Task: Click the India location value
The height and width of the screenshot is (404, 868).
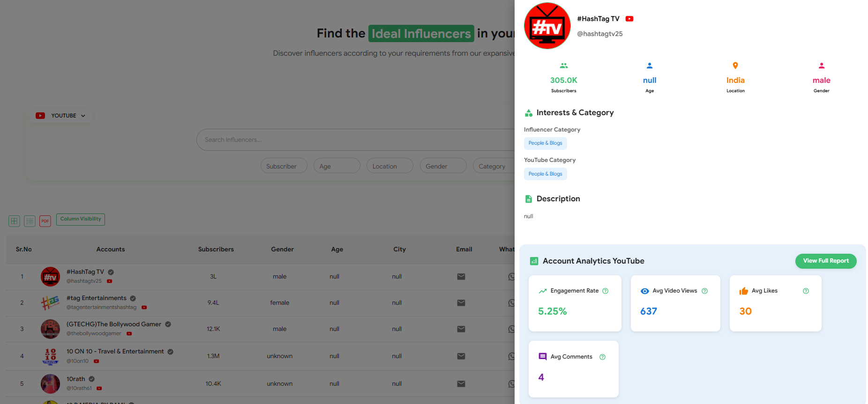Action: [x=735, y=81]
